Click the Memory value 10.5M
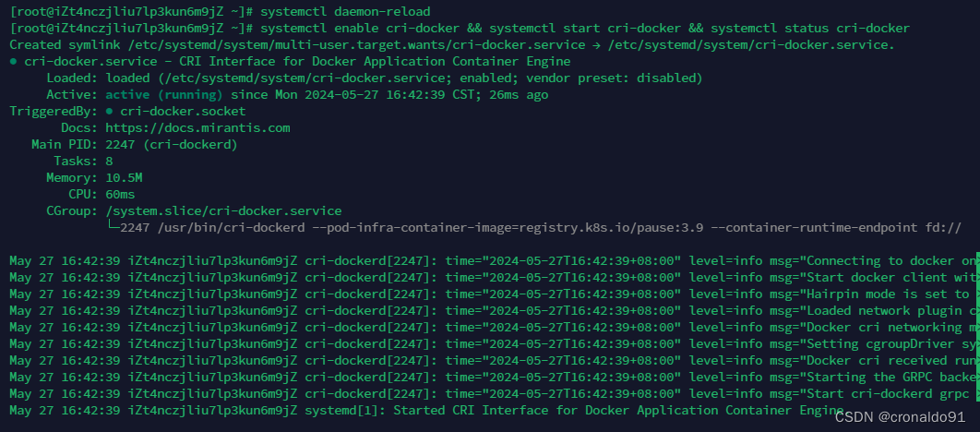This screenshot has width=980, height=432. (124, 178)
